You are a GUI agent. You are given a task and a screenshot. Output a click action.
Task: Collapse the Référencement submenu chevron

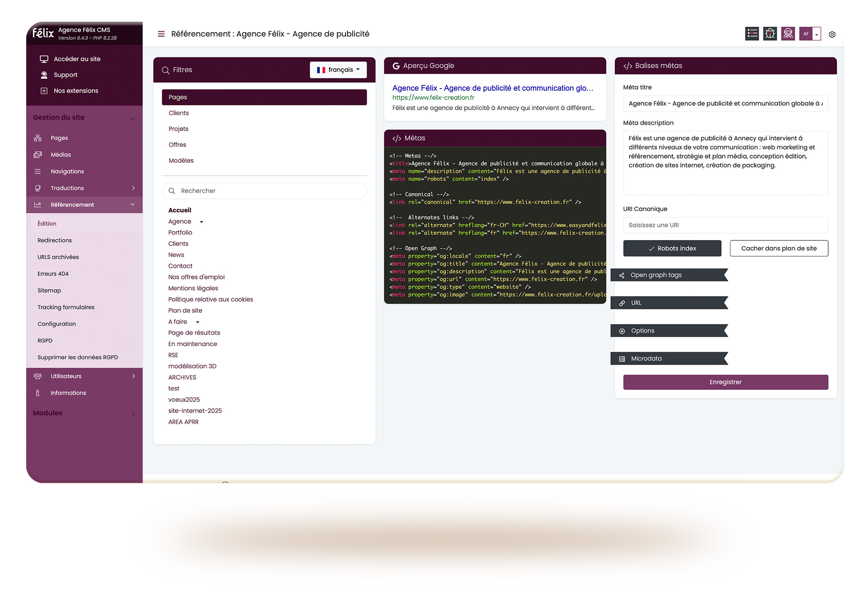[x=132, y=205]
